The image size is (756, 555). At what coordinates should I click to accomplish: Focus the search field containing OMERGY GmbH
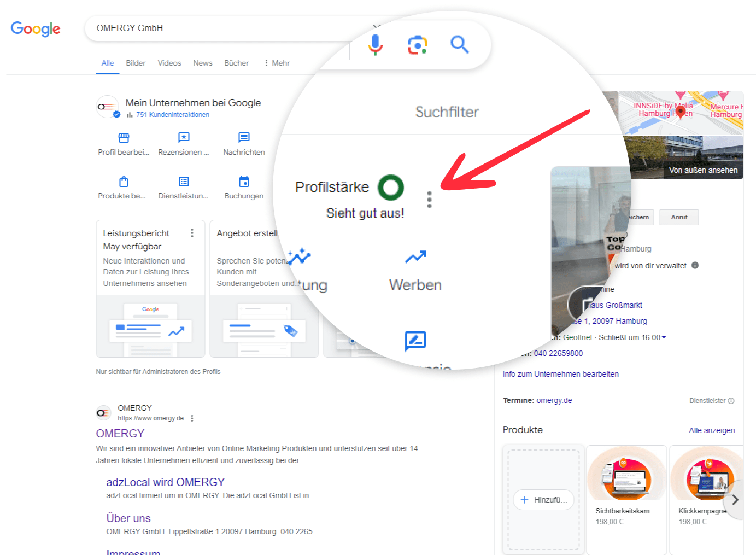click(x=224, y=28)
